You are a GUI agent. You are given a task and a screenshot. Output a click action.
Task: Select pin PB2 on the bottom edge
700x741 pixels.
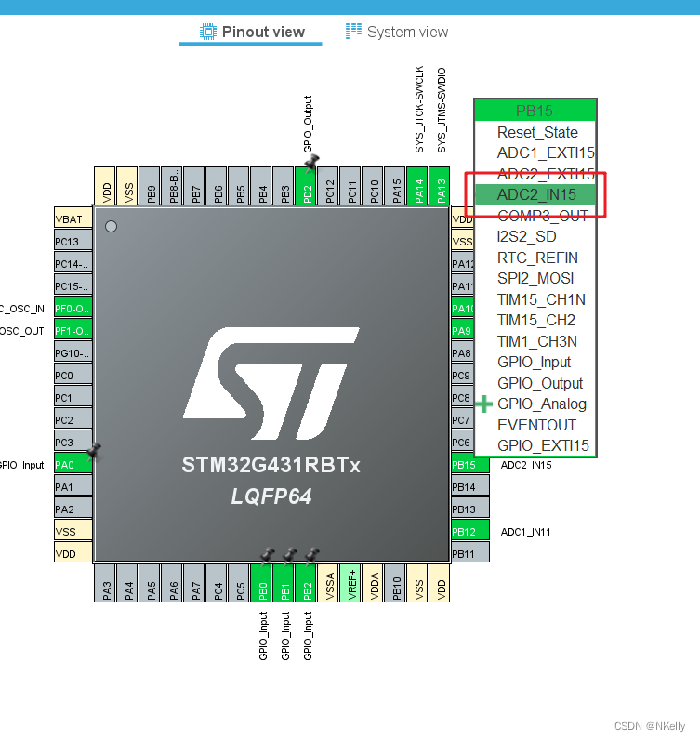click(x=307, y=583)
